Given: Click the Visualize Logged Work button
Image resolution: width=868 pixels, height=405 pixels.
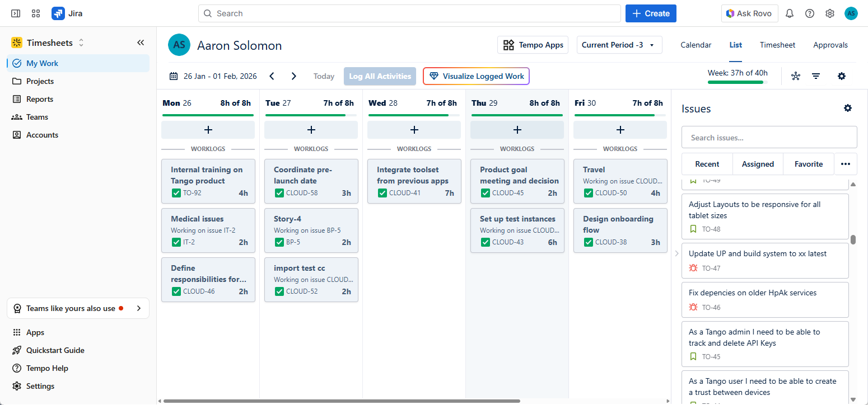Looking at the screenshot, I should pyautogui.click(x=476, y=76).
